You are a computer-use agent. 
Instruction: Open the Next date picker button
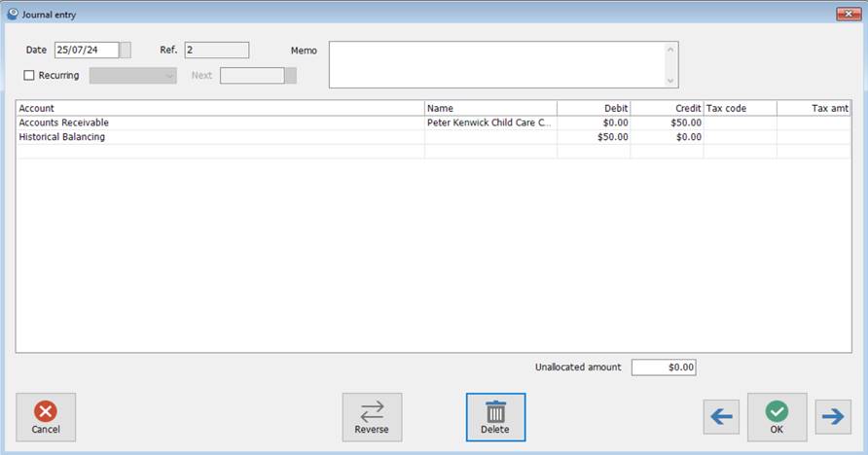(x=291, y=75)
